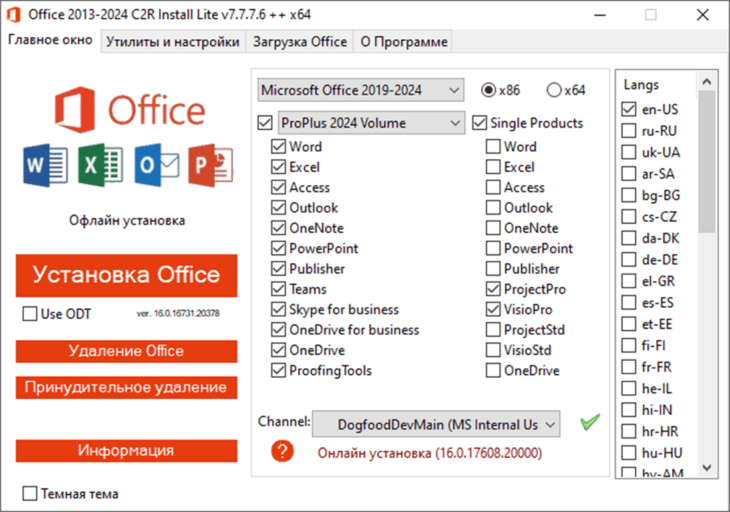Screen dimensions: 730x512
Task: Uncheck PowerPoint in the ProPlus suite list
Action: click(278, 249)
